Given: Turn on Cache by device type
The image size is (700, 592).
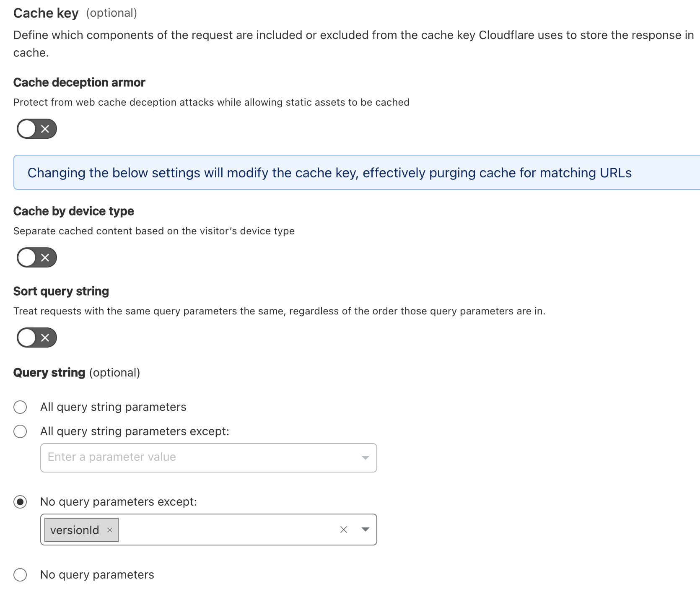Looking at the screenshot, I should 37,257.
